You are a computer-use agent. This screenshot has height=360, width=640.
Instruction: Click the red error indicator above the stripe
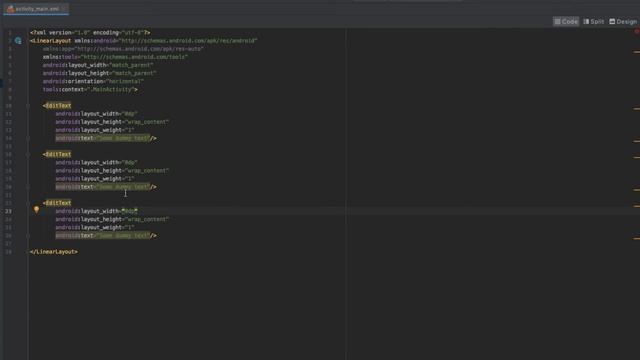pyautogui.click(x=637, y=32)
